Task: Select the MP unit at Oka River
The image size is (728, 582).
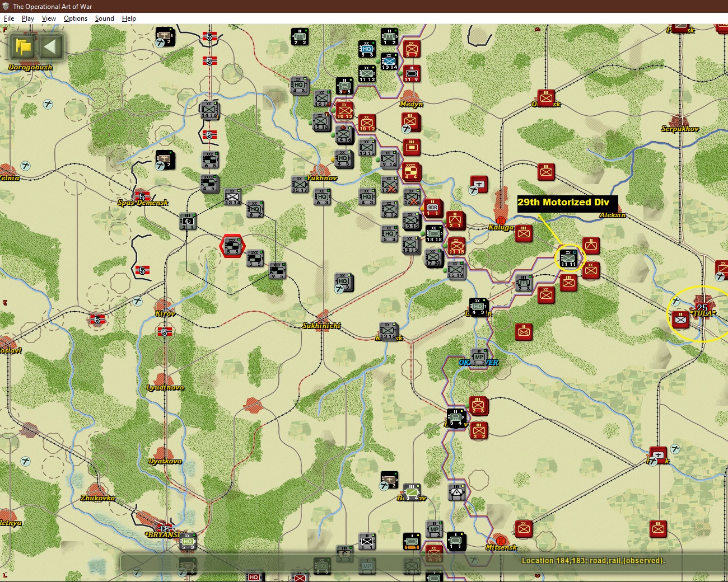Action: [x=479, y=358]
